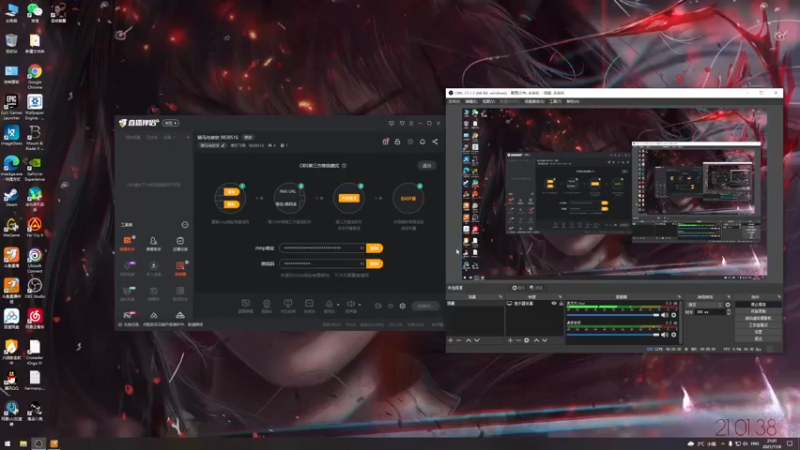Open source properties gear in OBS sources toolbar

[x=527, y=340]
